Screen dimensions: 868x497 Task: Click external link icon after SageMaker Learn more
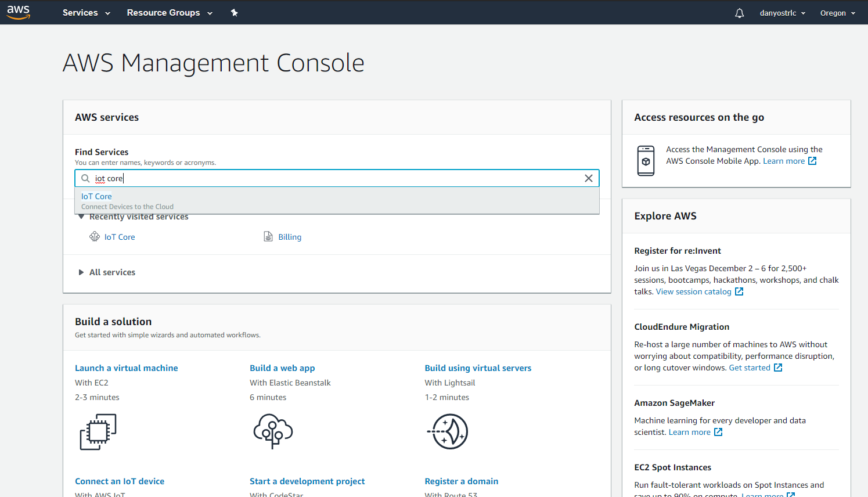(718, 432)
